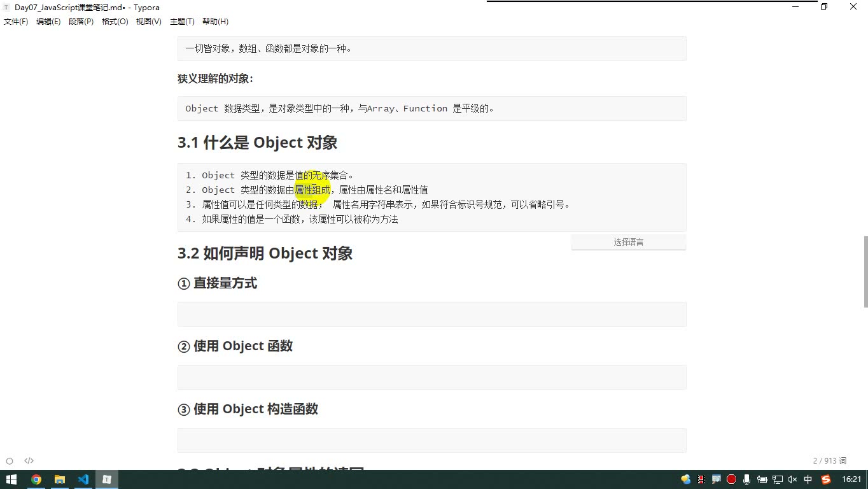Click the red recording stop tray icon
The image size is (868, 489).
click(x=731, y=479)
